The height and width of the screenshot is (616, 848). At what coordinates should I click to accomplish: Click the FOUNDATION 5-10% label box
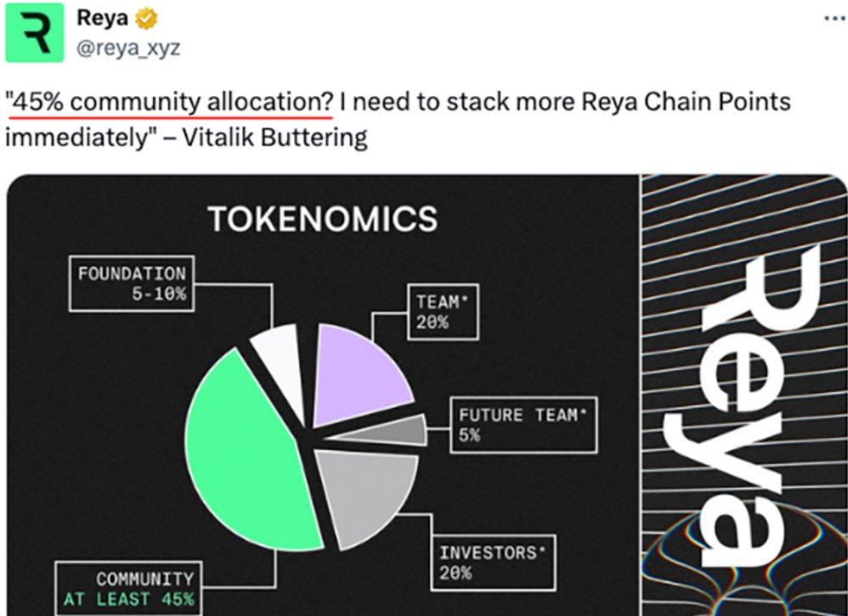point(132,285)
